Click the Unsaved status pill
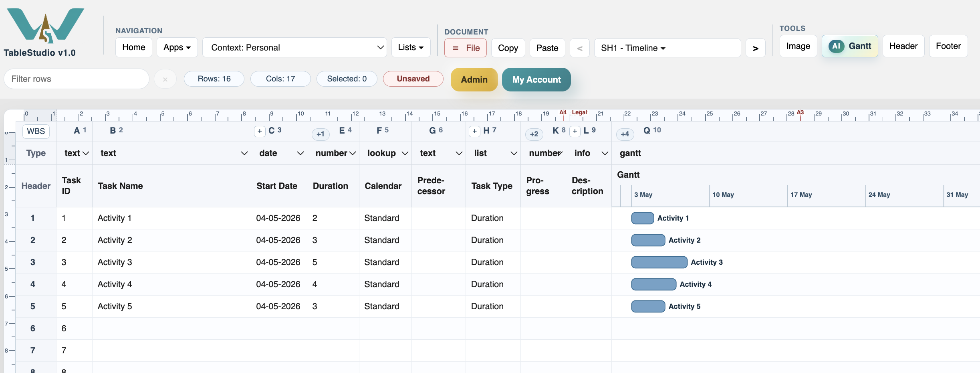The width and height of the screenshot is (980, 373). tap(413, 79)
